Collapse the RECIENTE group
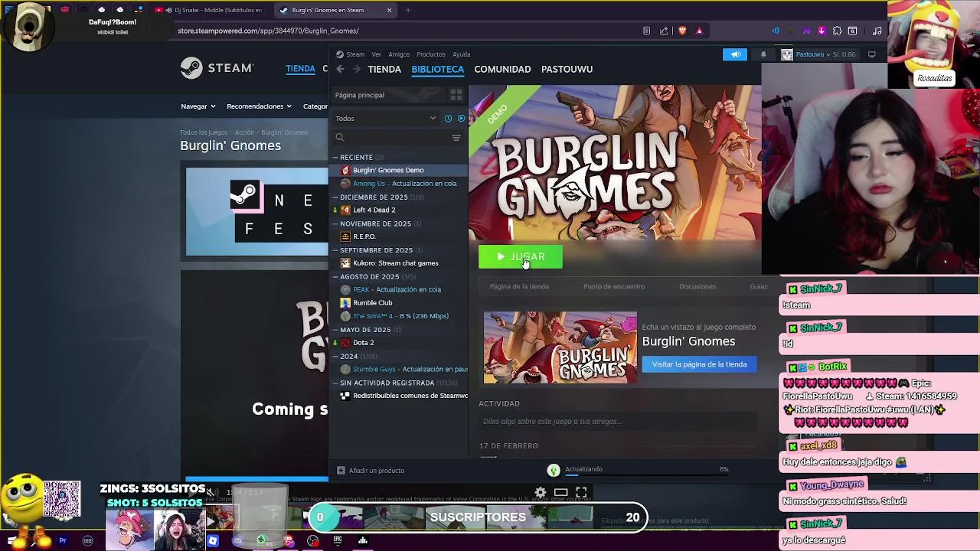 point(335,158)
